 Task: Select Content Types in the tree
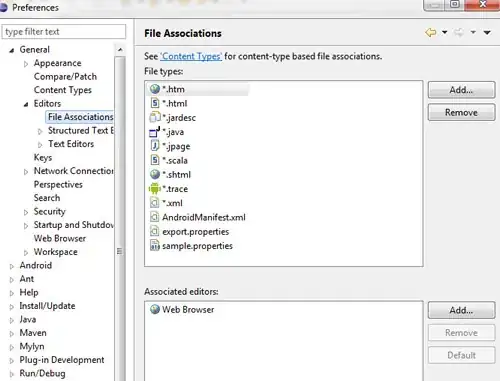[x=63, y=90]
